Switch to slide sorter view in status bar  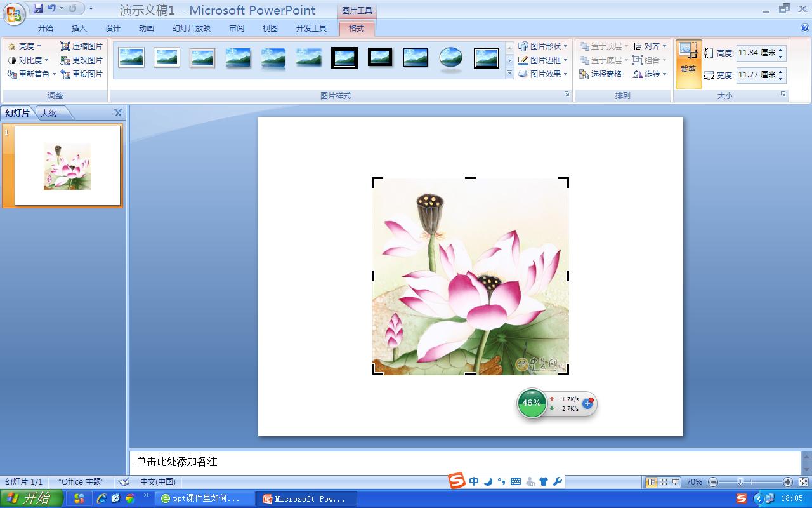click(663, 482)
